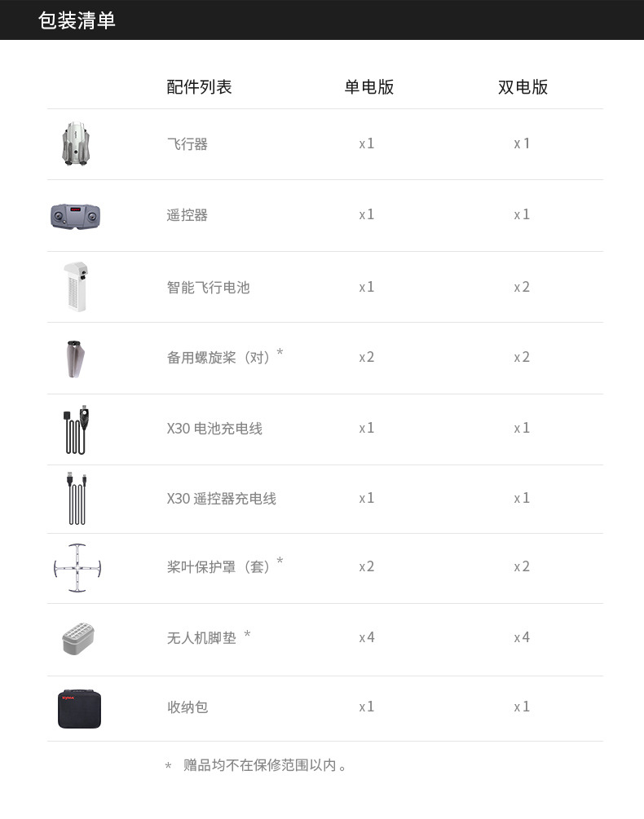This screenshot has width=644, height=819.
Task: Click the x2 battery quantity under 双电版
Action: 522,287
